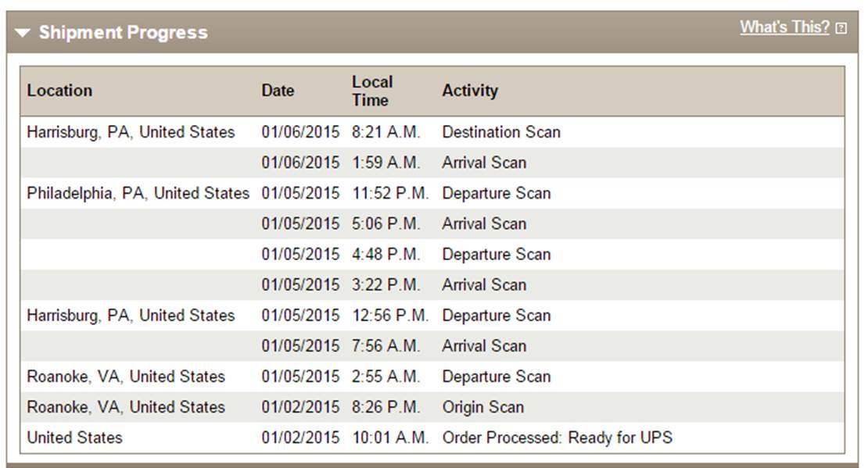Viewport: 868px width, 468px height.
Task: Click Order Processed: Ready for UPS text
Action: [558, 438]
